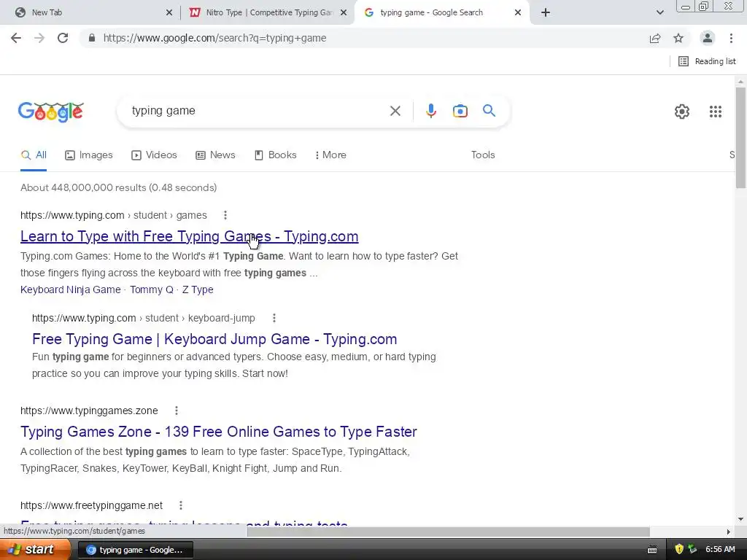Screen dimensions: 747x560
Task: Open Learn to Type with Free Typing Games link
Action: coord(189,237)
